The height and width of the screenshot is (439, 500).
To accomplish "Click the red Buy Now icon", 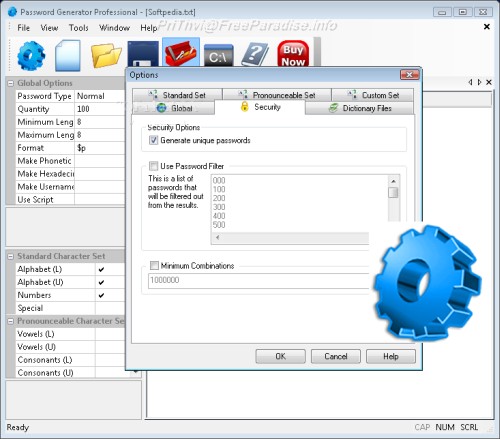I will pos(293,54).
